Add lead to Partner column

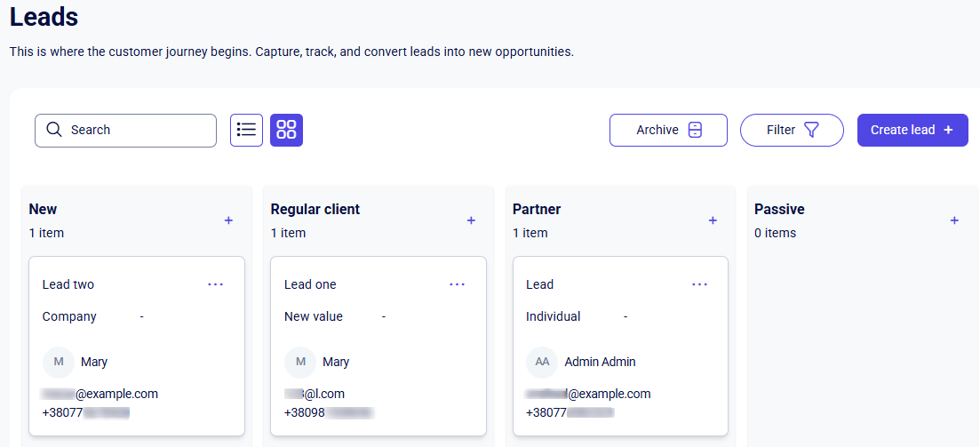tap(713, 220)
